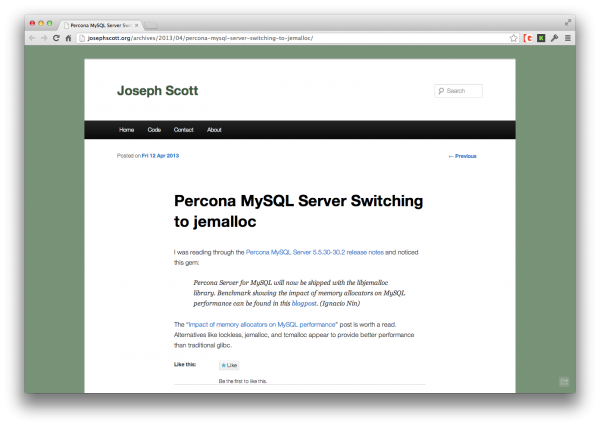Viewport: 600px width, 427px height.
Task: Close the Percona MySQL Server tab
Action: [x=137, y=25]
